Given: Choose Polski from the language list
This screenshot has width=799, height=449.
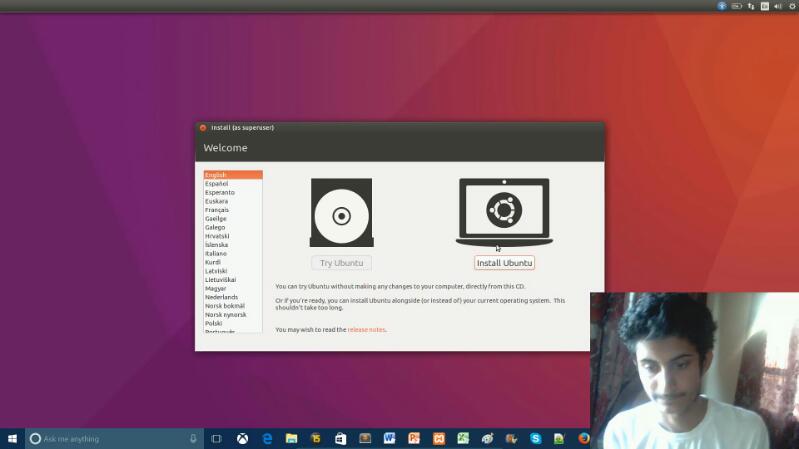Looking at the screenshot, I should (233, 323).
